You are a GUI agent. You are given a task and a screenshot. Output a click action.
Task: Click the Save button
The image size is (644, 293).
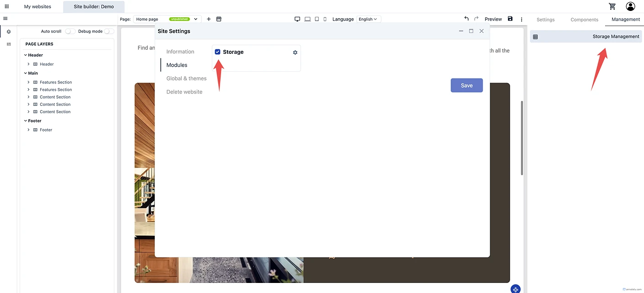coord(466,85)
